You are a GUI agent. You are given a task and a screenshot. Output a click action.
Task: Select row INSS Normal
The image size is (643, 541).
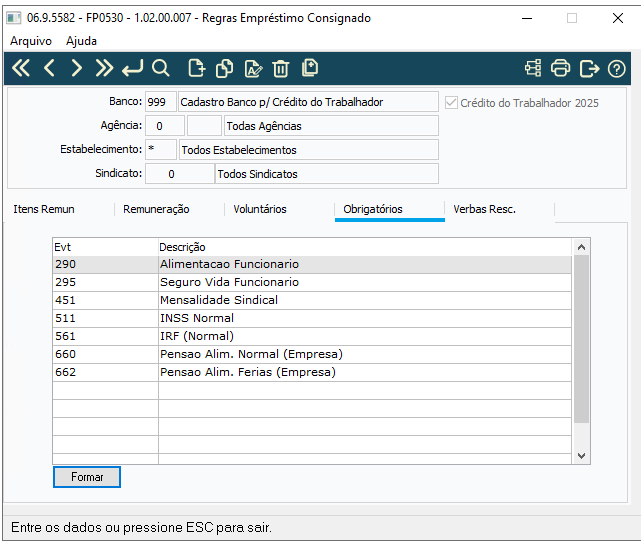click(312, 318)
